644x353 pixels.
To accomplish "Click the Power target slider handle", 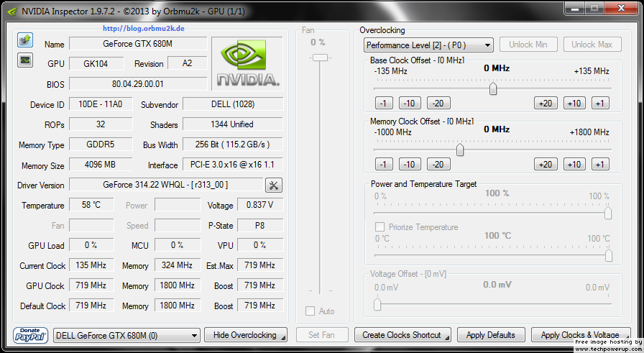I will 608,213.
